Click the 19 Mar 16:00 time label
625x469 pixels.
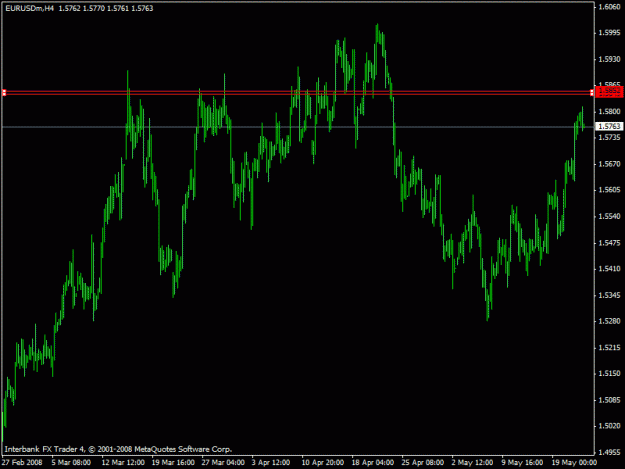[x=173, y=462]
